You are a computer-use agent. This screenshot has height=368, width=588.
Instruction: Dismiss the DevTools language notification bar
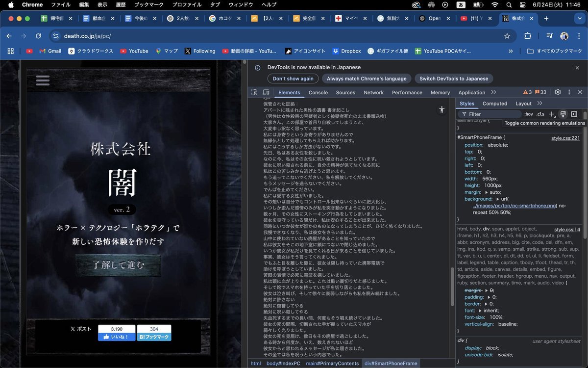577,68
